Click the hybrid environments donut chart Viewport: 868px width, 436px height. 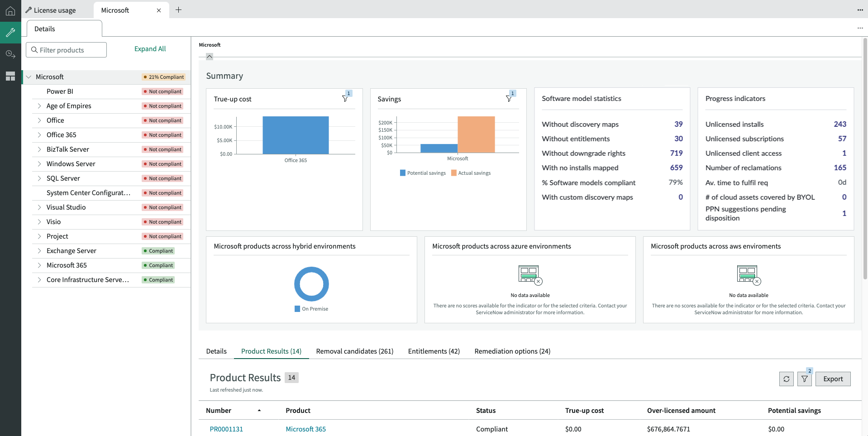pos(311,284)
